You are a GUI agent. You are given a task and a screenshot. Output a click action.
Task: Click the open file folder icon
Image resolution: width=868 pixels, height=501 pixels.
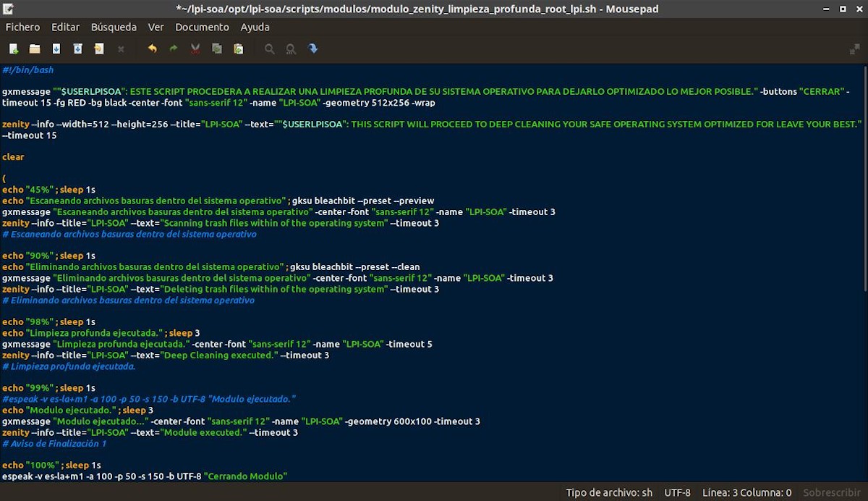35,49
